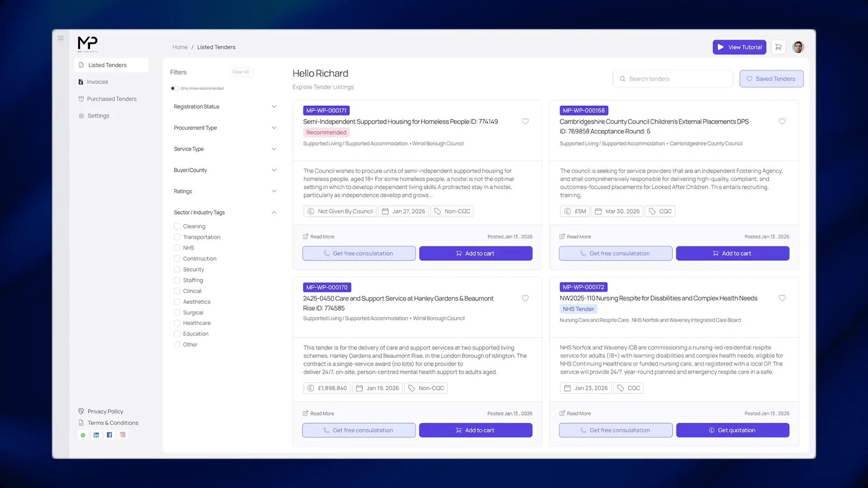
Task: Tick the Healthcare checkbox
Action: (177, 323)
